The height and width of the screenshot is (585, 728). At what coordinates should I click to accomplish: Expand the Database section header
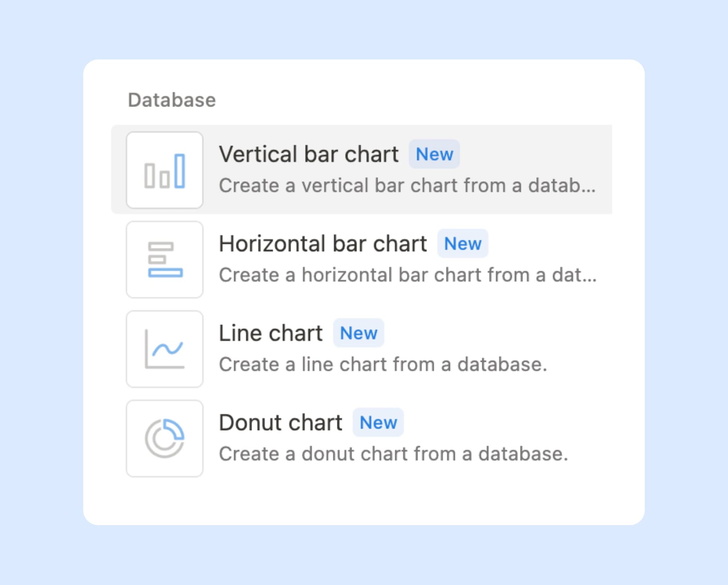tap(171, 100)
